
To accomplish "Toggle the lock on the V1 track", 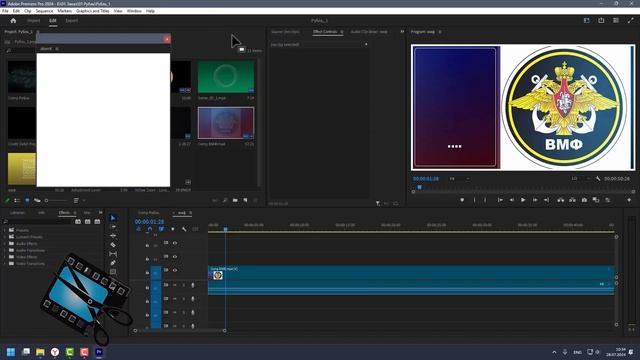I will 147,272.
